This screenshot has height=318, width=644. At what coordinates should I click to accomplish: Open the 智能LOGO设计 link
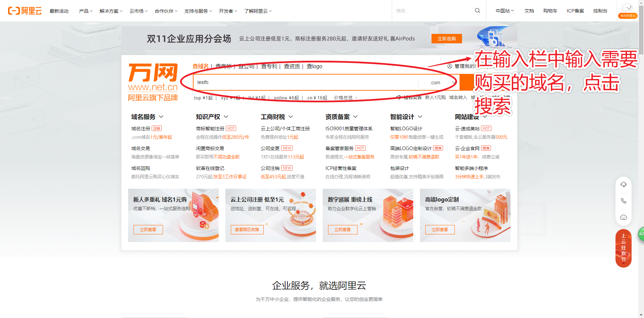tap(406, 129)
